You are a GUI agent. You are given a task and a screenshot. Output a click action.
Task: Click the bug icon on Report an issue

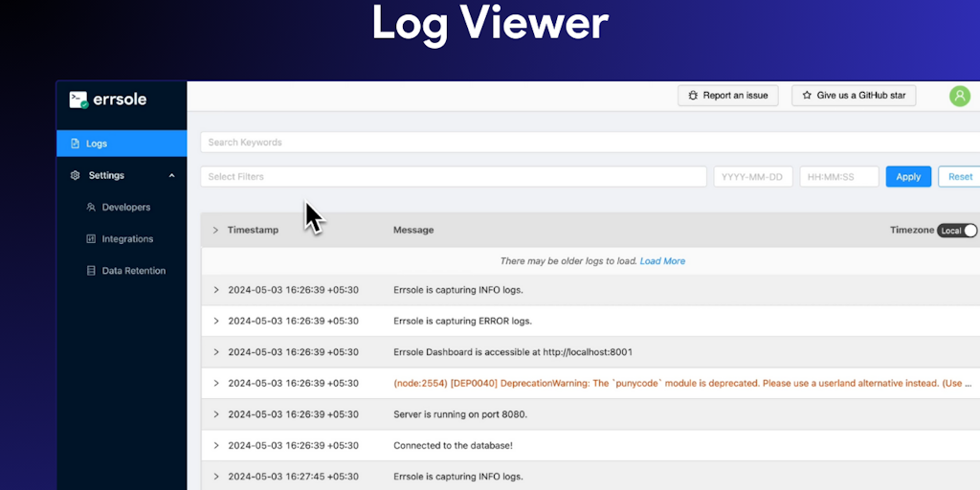[x=693, y=96]
